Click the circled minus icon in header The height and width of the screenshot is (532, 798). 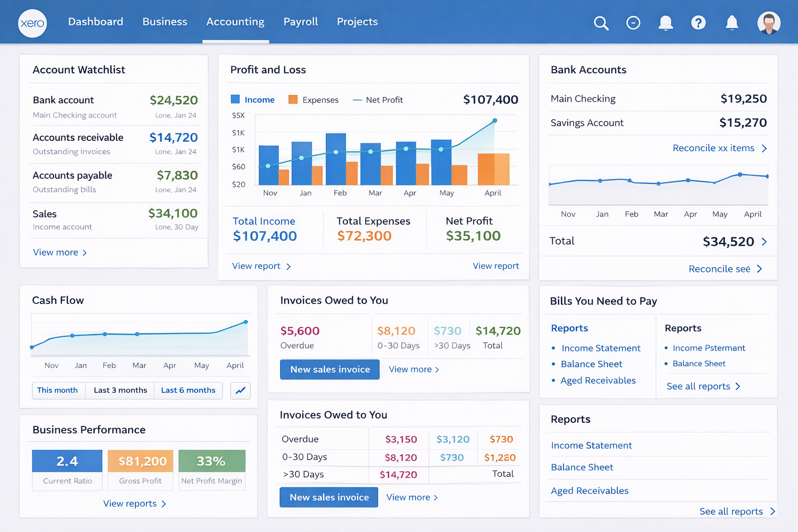633,23
